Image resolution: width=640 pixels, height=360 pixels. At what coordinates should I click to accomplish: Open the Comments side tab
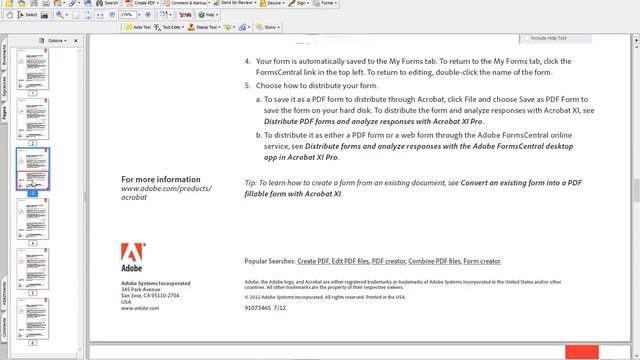pyautogui.click(x=4, y=327)
